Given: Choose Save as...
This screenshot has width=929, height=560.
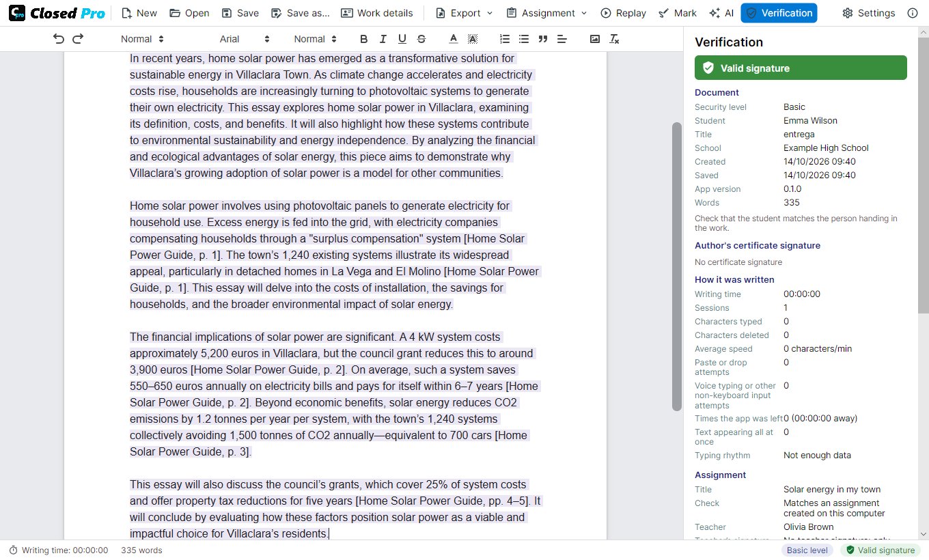Looking at the screenshot, I should [x=300, y=13].
